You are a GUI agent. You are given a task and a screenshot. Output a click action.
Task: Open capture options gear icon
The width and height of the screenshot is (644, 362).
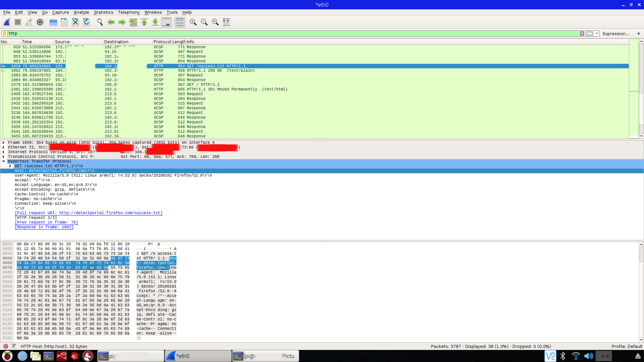coord(40,22)
